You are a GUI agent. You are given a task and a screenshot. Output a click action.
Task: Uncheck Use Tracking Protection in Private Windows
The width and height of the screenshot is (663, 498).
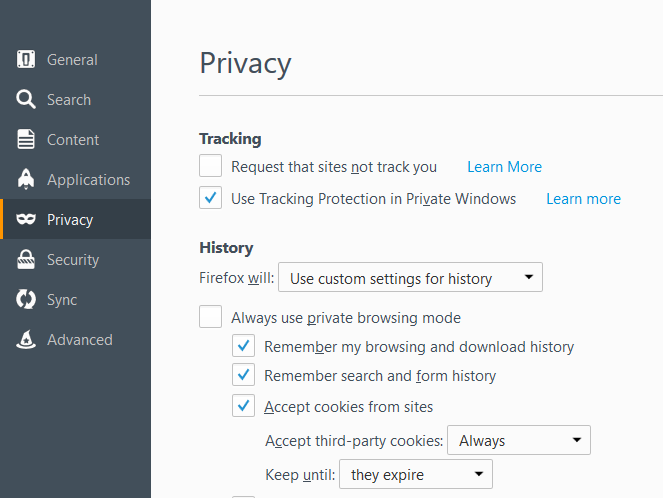211,197
